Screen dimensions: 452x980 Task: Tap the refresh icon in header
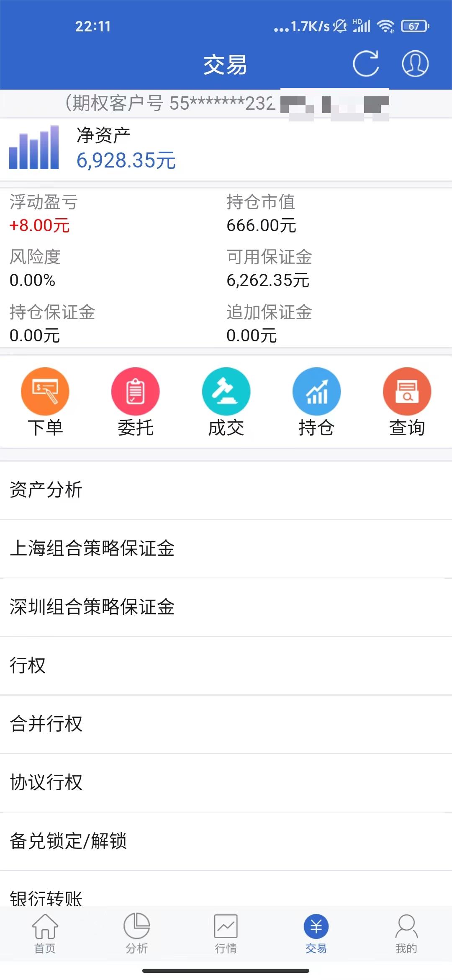pyautogui.click(x=366, y=64)
